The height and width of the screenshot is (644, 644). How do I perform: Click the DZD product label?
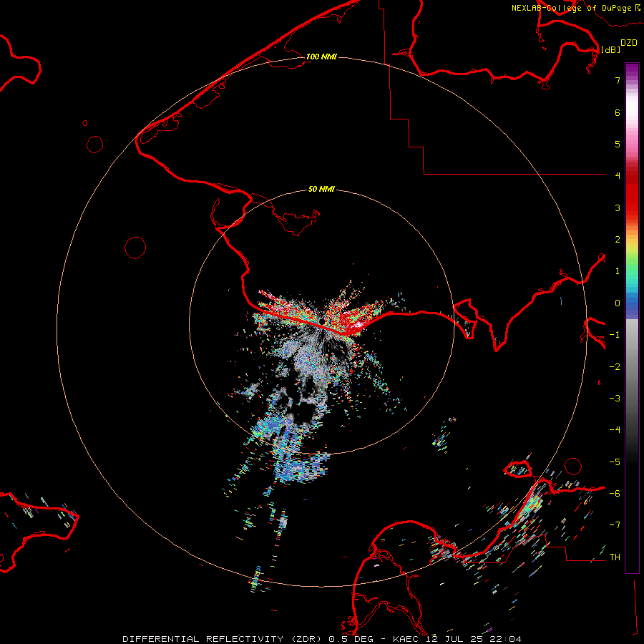(x=629, y=43)
